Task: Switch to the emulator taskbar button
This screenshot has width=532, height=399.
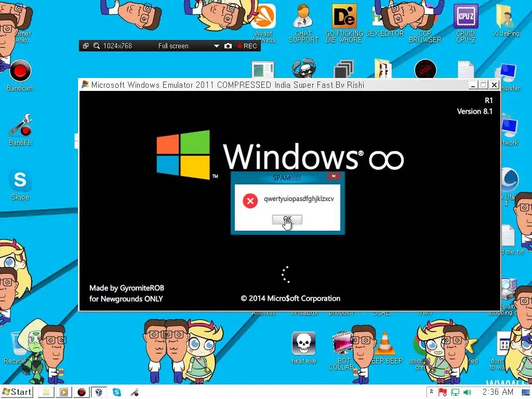Action: click(x=99, y=393)
